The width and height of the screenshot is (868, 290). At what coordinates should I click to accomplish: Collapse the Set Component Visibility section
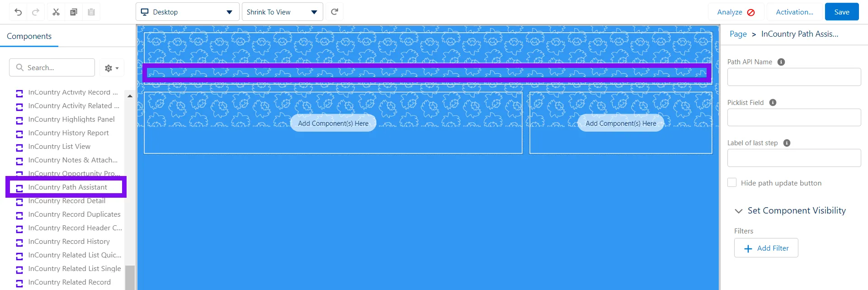739,211
